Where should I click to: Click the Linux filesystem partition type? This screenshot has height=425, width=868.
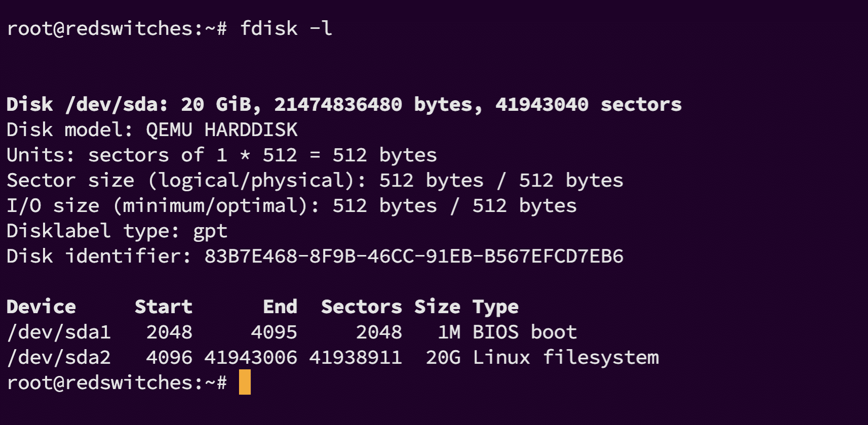[566, 358]
